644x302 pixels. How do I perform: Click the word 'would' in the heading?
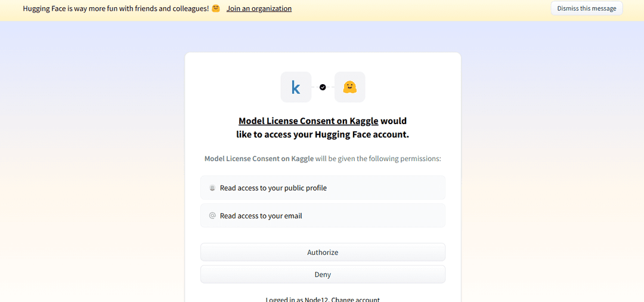point(394,121)
